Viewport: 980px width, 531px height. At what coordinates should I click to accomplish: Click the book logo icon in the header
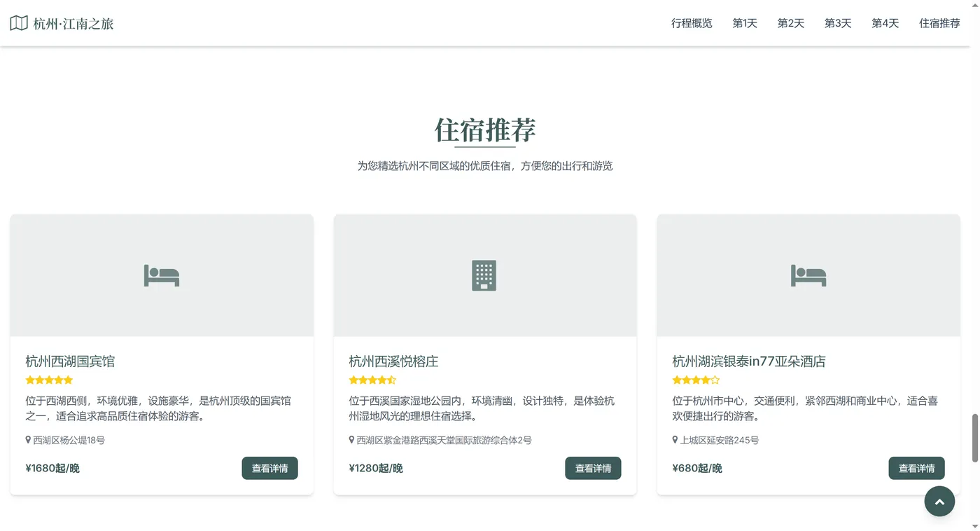pyautogui.click(x=17, y=22)
